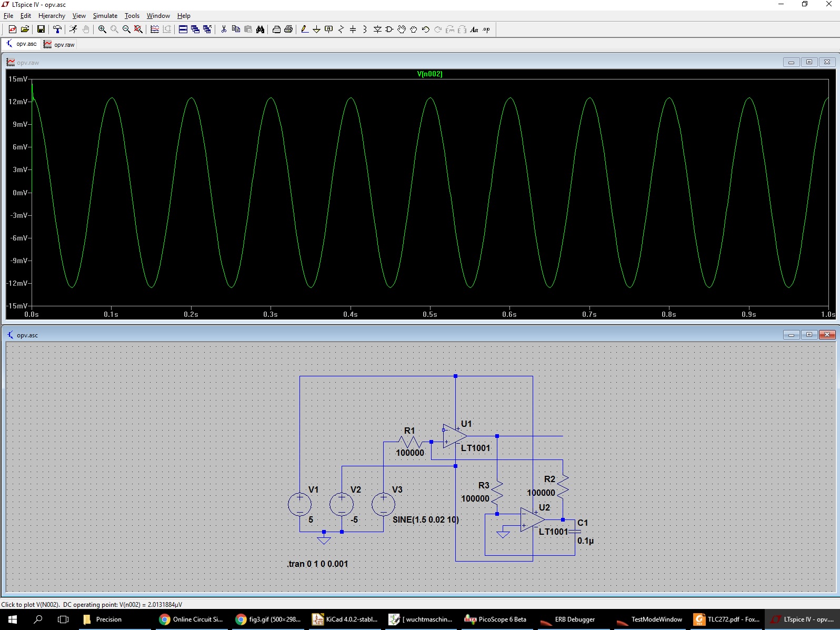Click the 0.5s time axis label
The height and width of the screenshot is (630, 840).
pyautogui.click(x=430, y=314)
